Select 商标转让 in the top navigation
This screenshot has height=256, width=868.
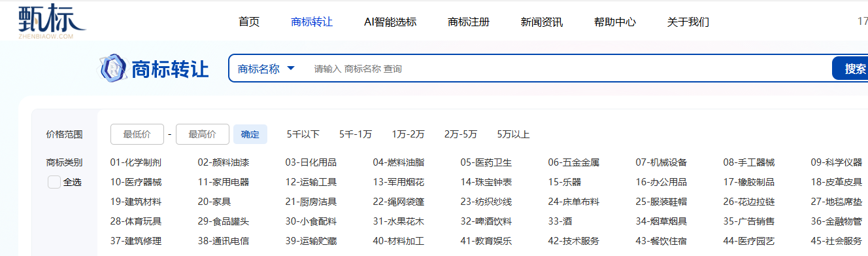[x=312, y=22]
